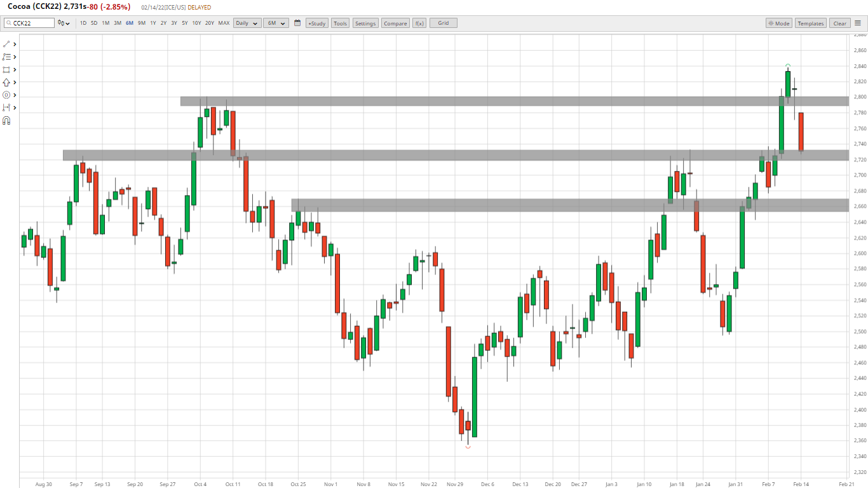Switch to the 1D time range
Screen dimensions: 868x488
pos(83,23)
